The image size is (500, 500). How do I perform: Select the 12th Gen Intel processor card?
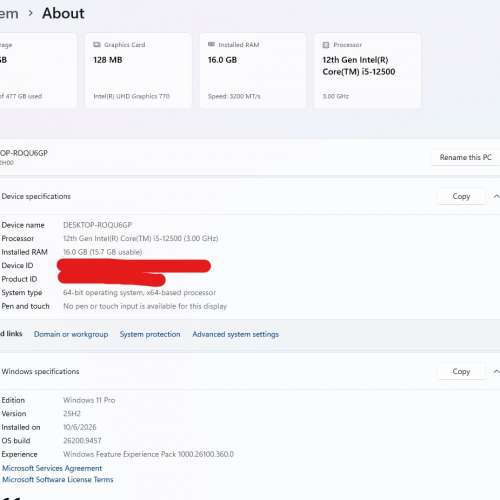pos(367,71)
